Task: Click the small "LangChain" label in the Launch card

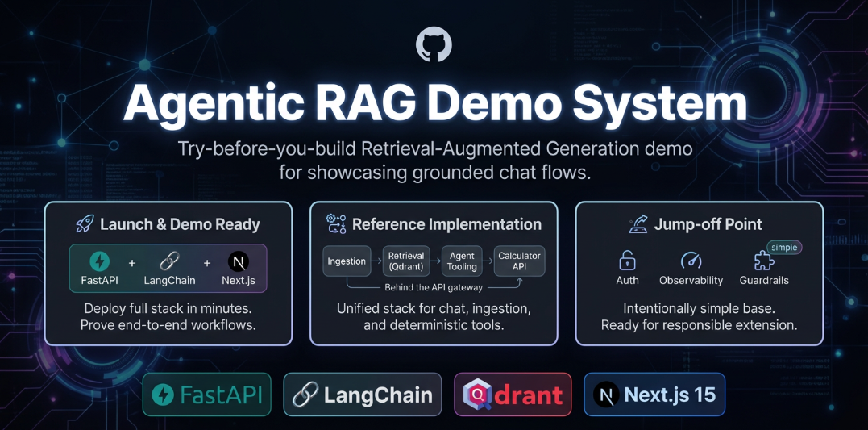Action: pyautogui.click(x=169, y=281)
